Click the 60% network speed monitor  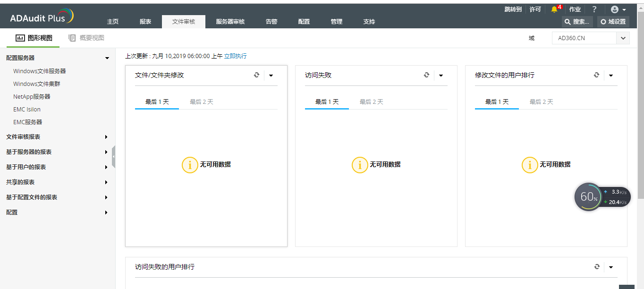(x=602, y=197)
